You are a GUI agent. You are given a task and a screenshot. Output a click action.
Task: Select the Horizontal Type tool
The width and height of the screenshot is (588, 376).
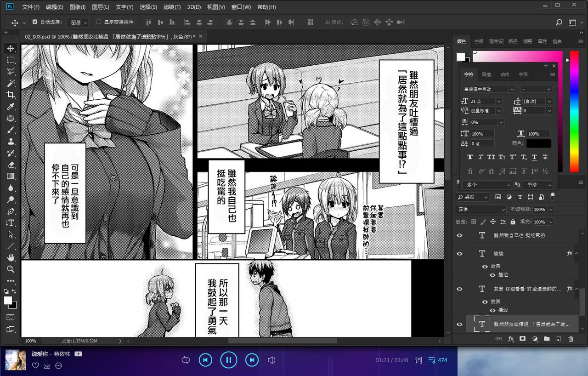11,222
